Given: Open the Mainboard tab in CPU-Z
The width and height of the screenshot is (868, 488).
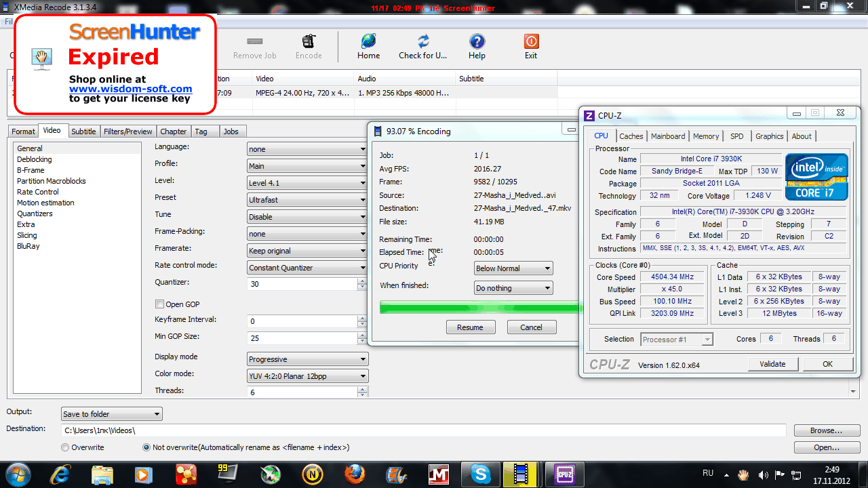Looking at the screenshot, I should tap(668, 136).
